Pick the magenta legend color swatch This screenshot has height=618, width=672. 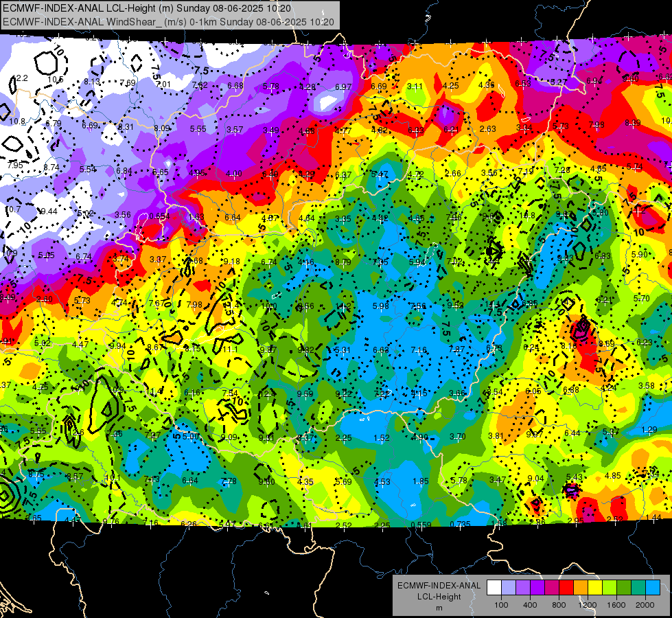pos(552,587)
